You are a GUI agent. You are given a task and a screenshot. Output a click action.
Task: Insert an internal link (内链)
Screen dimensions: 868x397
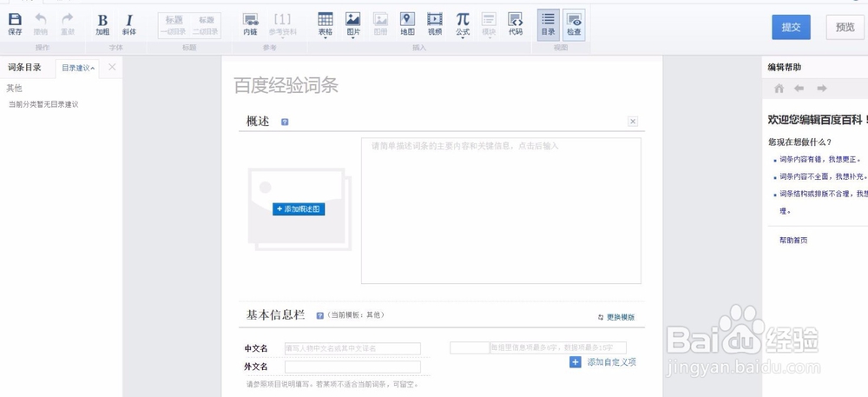point(250,24)
